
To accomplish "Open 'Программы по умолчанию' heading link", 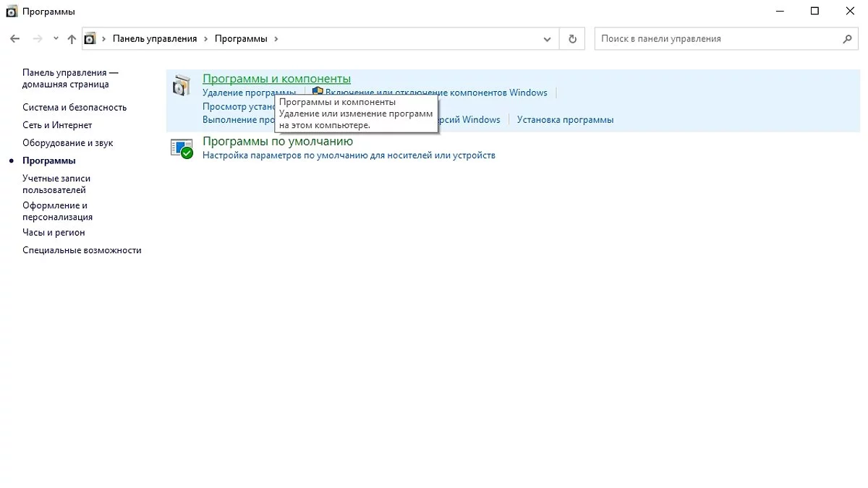I will tap(278, 142).
